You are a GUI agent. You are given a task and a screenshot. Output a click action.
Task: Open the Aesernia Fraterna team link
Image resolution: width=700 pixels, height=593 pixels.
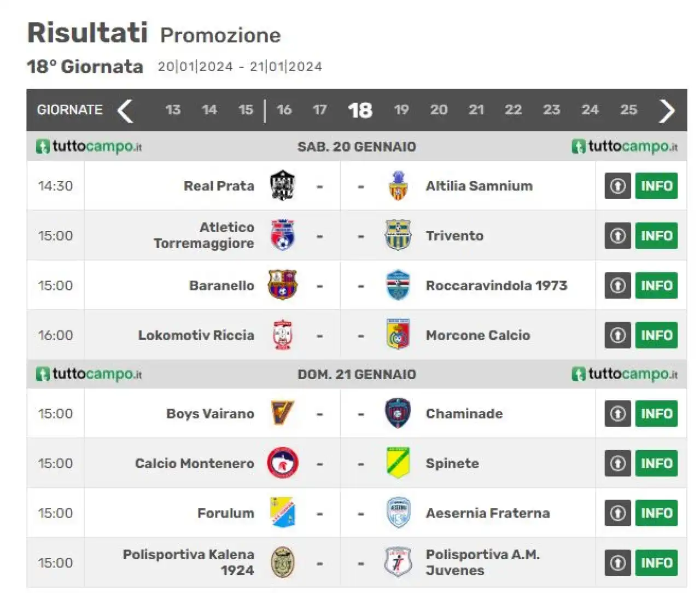click(488, 513)
